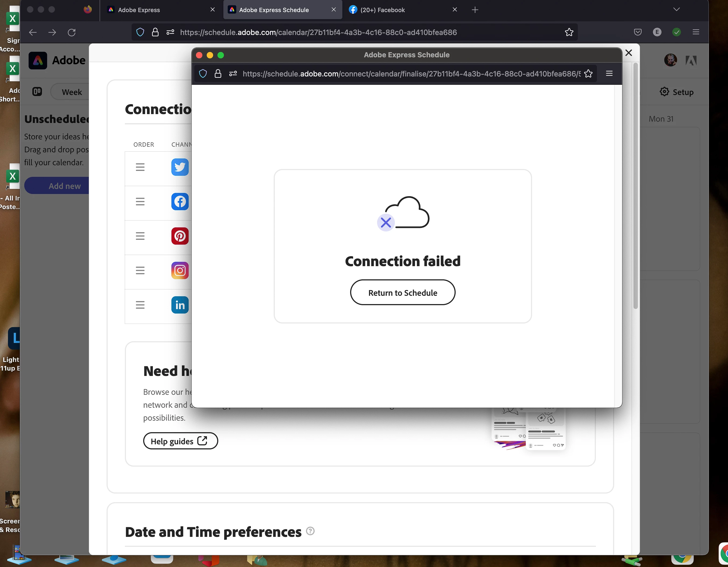The width and height of the screenshot is (728, 567).
Task: Open the Help guides link
Action: click(x=180, y=441)
